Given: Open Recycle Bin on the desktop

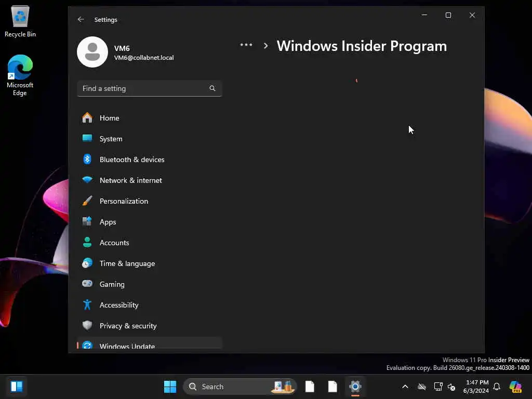Looking at the screenshot, I should pos(20,21).
